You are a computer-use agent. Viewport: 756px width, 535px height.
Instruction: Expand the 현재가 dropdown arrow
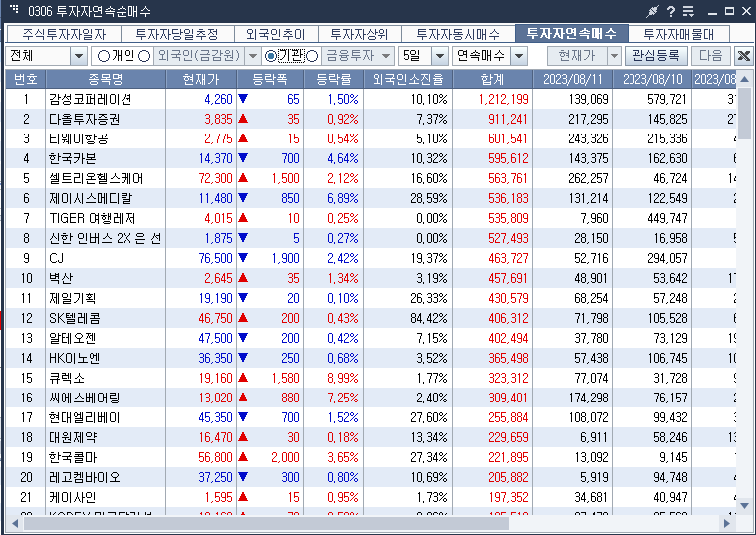click(614, 56)
